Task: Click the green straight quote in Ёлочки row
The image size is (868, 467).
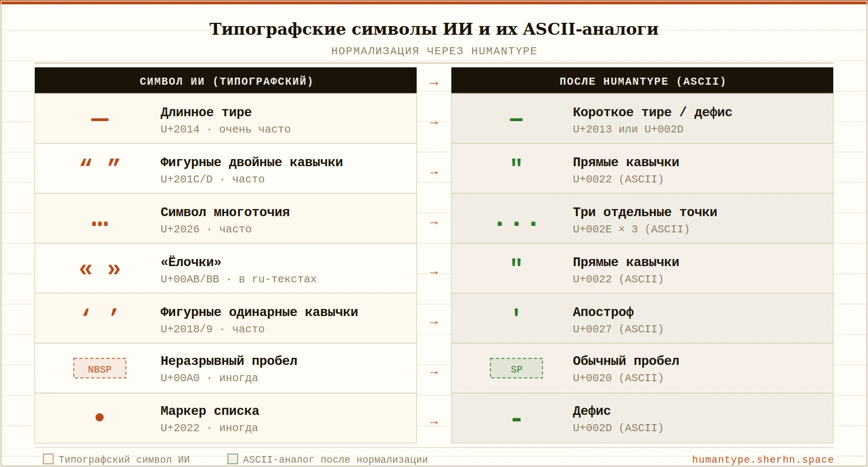Action: 516,262
